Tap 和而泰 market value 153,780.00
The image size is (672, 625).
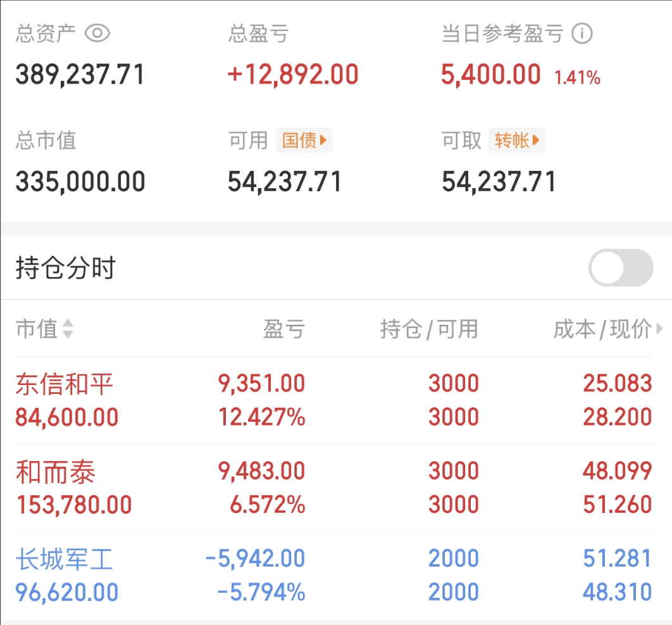tap(74, 505)
